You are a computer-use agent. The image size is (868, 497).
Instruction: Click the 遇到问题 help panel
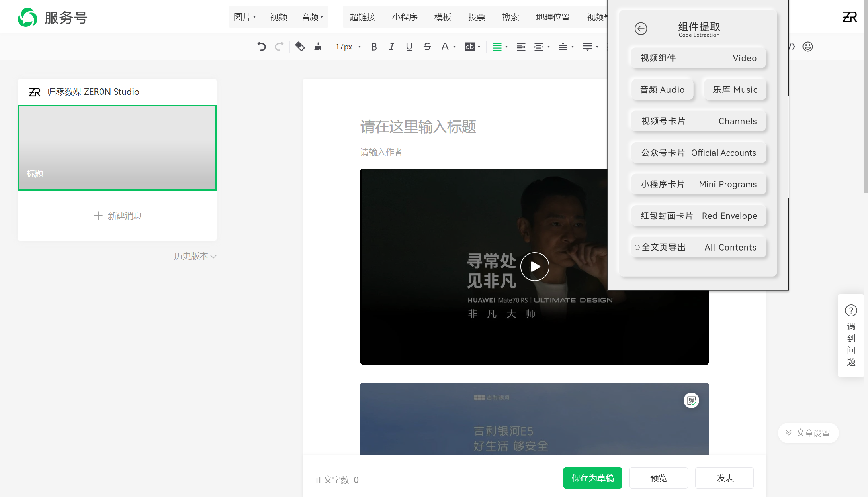[851, 336]
